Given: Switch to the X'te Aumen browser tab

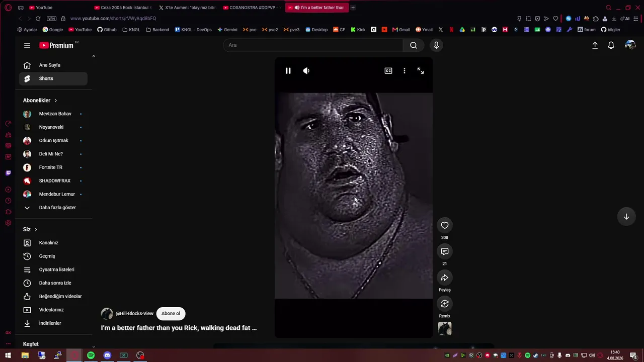Looking at the screenshot, I should [187, 8].
